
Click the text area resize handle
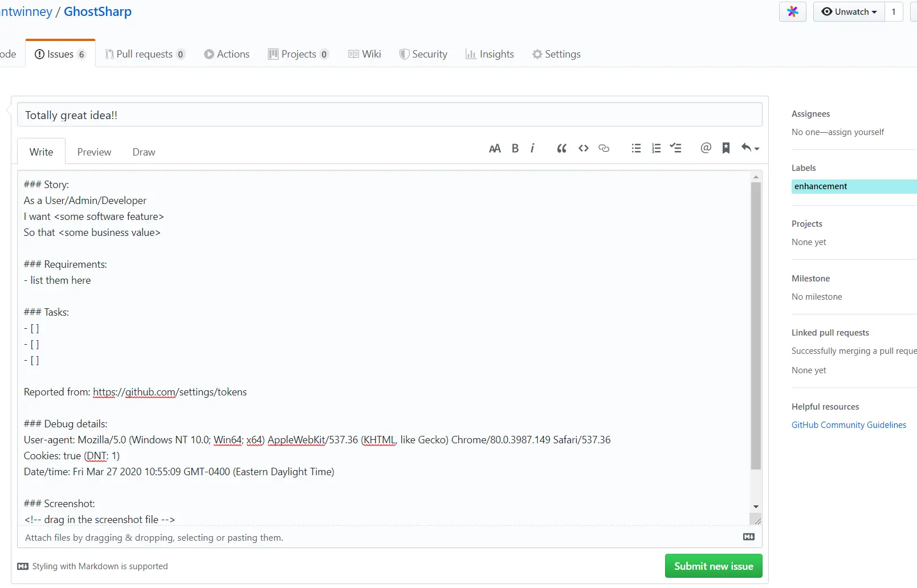(756, 519)
